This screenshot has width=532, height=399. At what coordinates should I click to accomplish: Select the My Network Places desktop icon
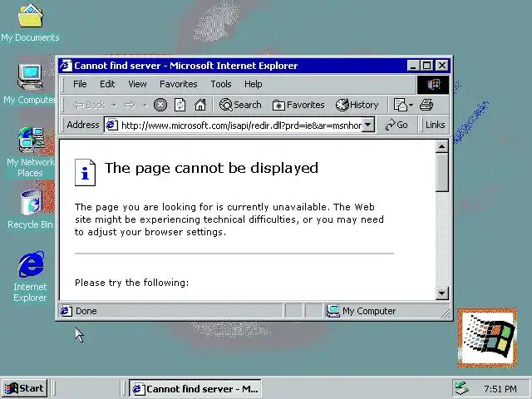pos(30,152)
